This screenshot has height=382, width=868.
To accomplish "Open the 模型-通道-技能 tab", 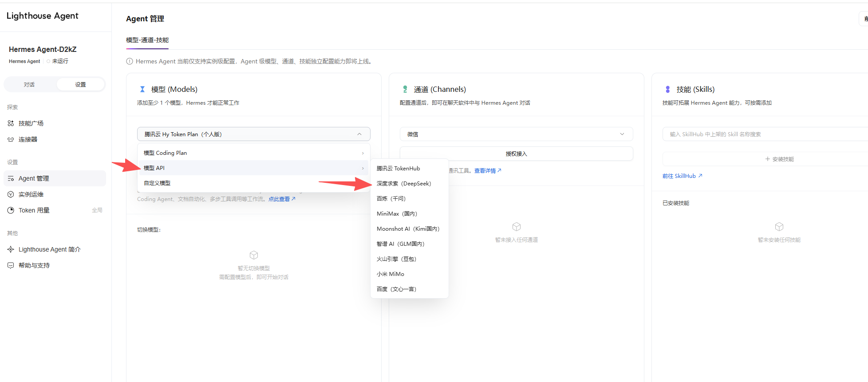I will 147,40.
